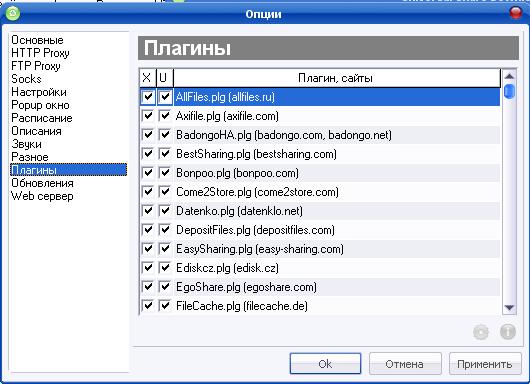530x384 pixels.
Task: Uncheck U box for BadongoHA.plg
Action: pyautogui.click(x=165, y=135)
